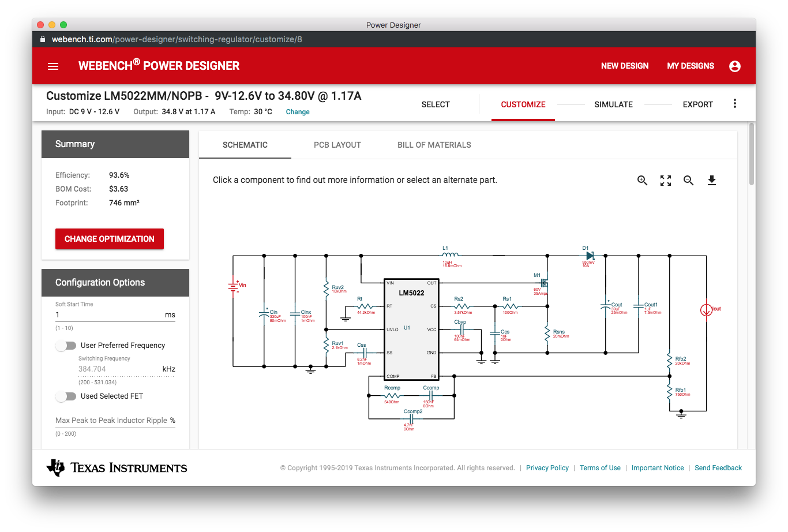Open the three-dot more options menu
This screenshot has height=532, width=788.
click(734, 104)
